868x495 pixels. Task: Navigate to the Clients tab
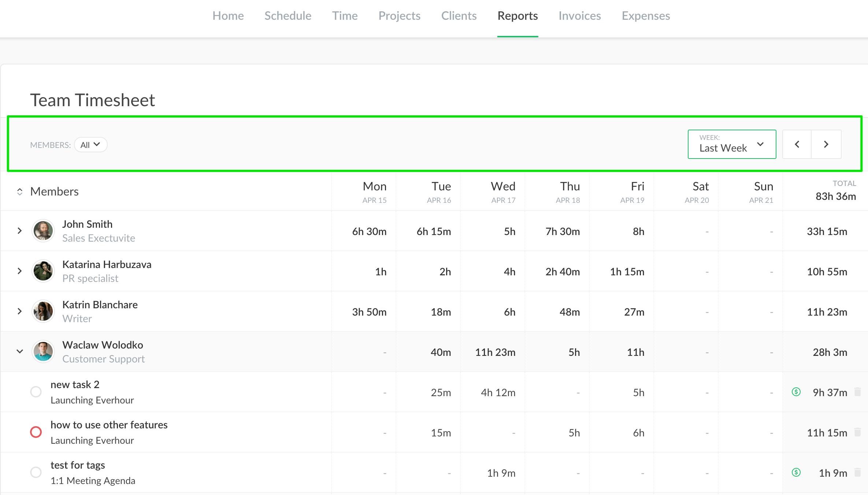[x=459, y=16]
